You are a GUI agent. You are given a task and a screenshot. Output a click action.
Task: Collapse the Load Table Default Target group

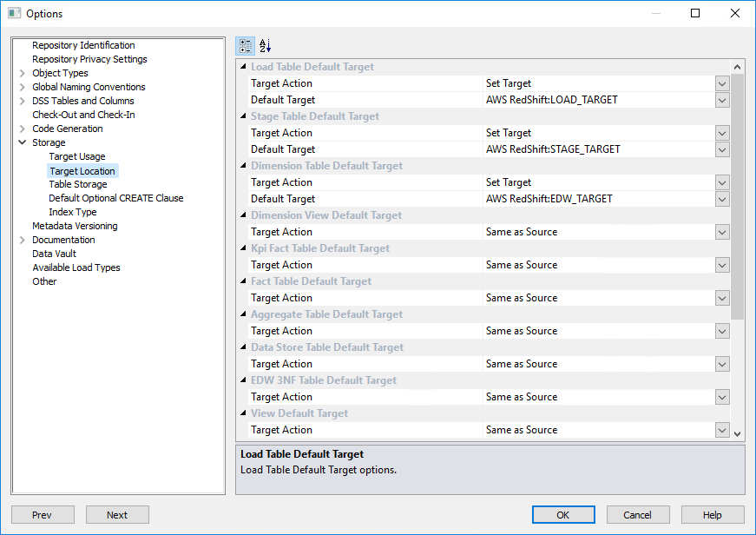243,67
